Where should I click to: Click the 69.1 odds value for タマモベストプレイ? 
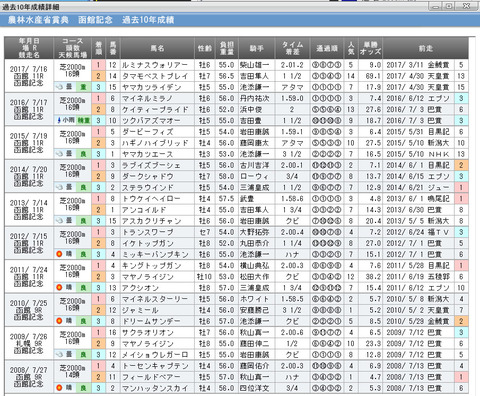373,76
